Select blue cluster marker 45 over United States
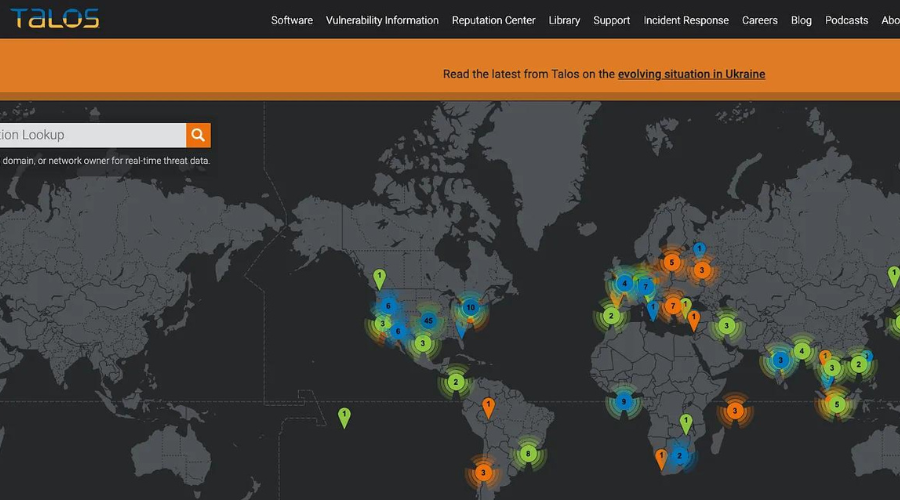This screenshot has width=900, height=500. coord(428,321)
